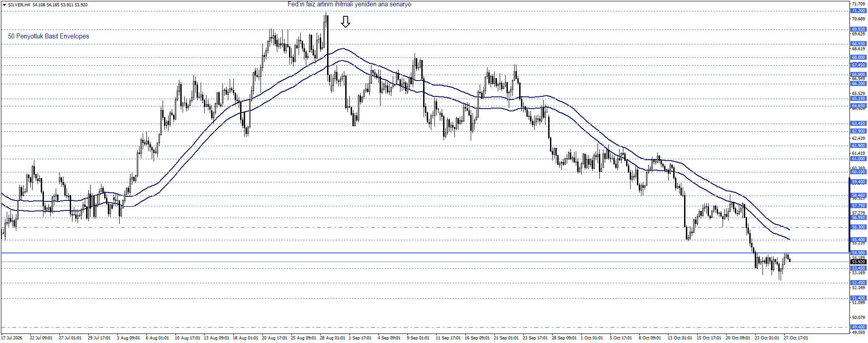Click the '27 Oct 17:01' time axis label

(796, 338)
